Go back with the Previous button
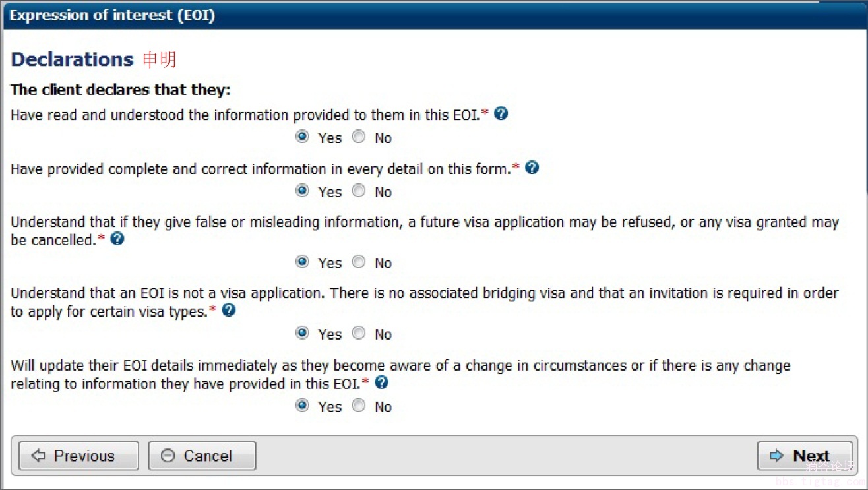 pyautogui.click(x=78, y=456)
